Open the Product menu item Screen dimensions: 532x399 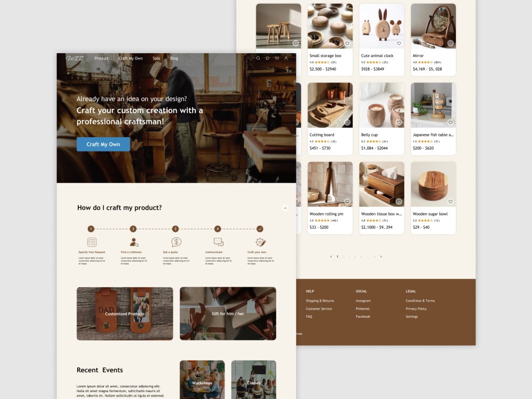pos(102,59)
